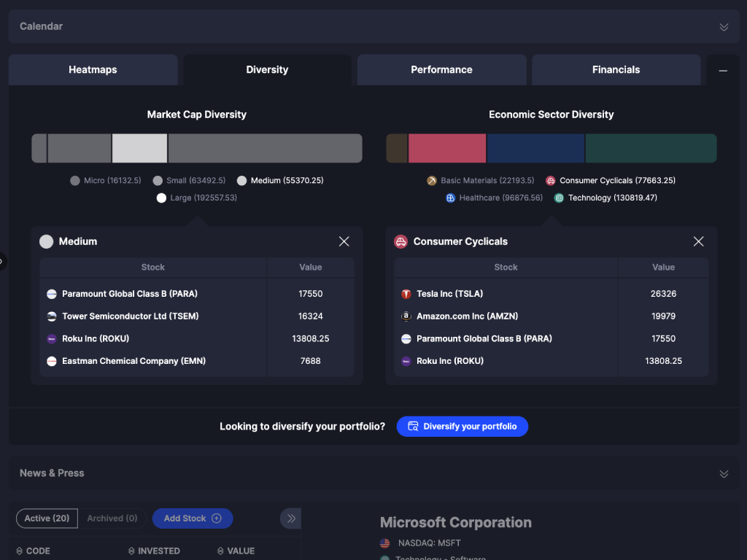Click the Large market cap bar segment
747x560 pixels.
pyautogui.click(x=266, y=148)
